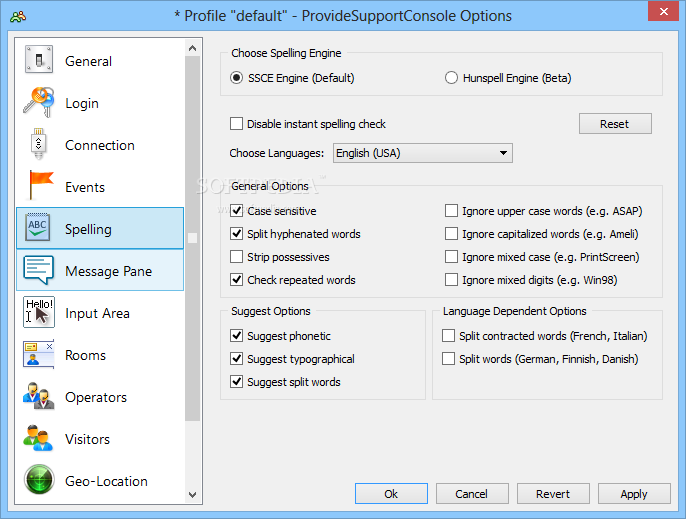Close the Options dialog window
Image resolution: width=686 pixels, height=519 pixels.
[664, 12]
